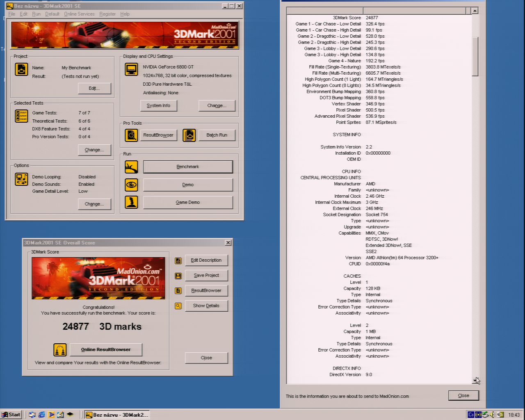The width and height of the screenshot is (525, 420).
Task: Click the Project document icon
Action: [x=21, y=69]
